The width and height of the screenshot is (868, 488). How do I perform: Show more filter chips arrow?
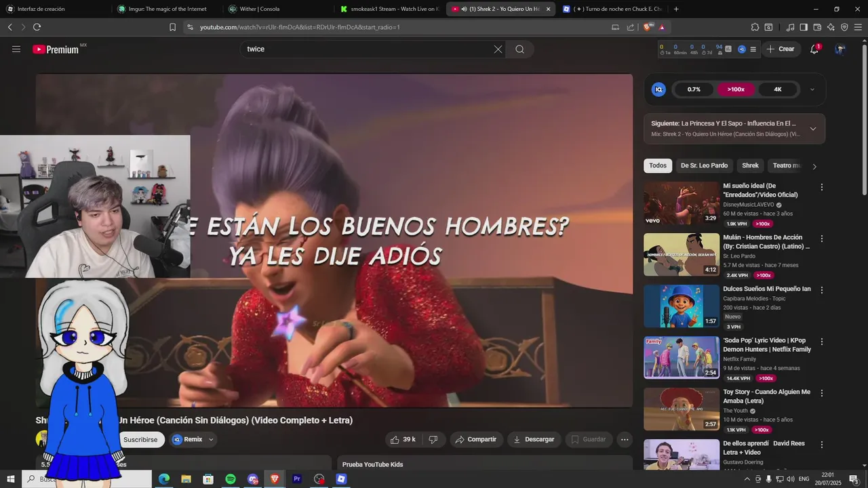(814, 166)
